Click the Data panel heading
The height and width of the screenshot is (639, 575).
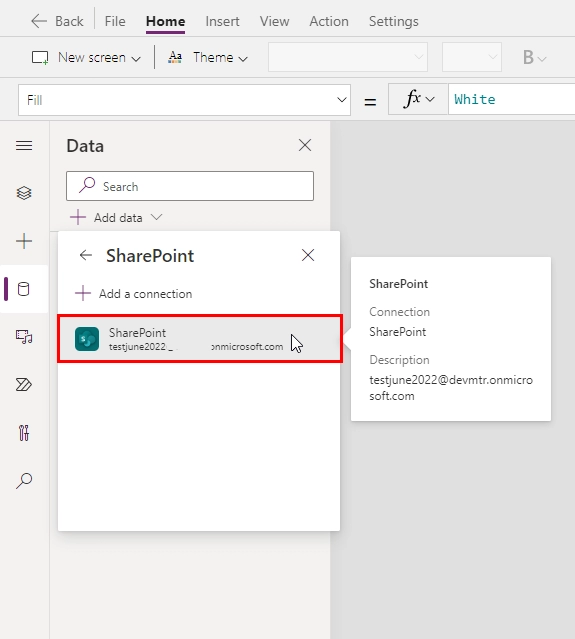85,146
